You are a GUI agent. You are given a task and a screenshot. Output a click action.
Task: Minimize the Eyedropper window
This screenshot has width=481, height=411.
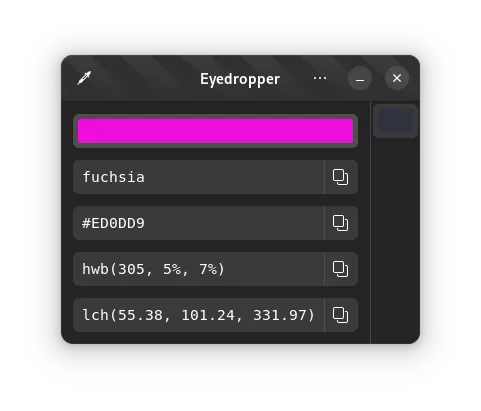pos(360,78)
